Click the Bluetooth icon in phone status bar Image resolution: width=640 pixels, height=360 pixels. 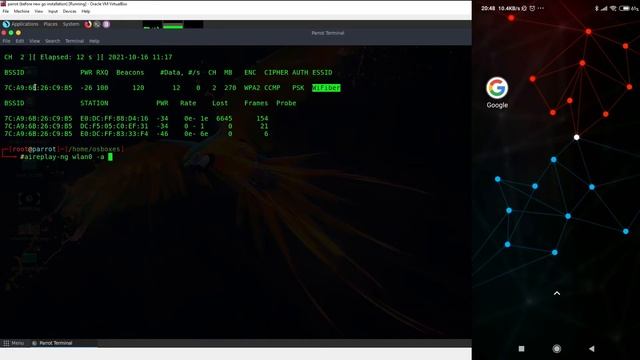pos(596,8)
